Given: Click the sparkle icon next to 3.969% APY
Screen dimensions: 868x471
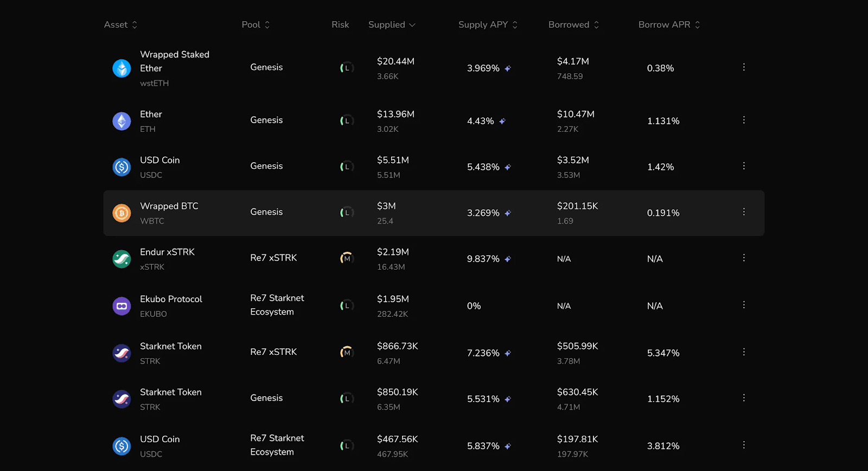Looking at the screenshot, I should coord(508,68).
